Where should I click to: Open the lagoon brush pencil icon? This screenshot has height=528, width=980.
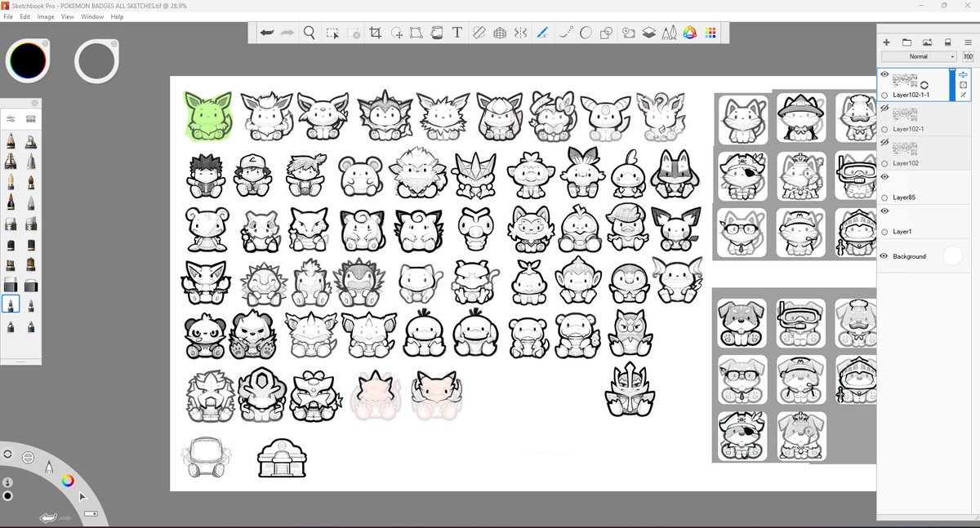tap(48, 467)
